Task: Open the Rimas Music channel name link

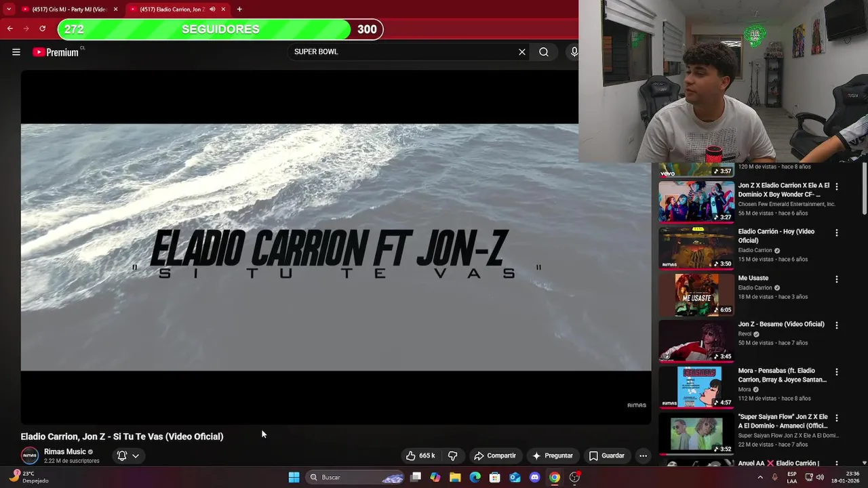Action: pyautogui.click(x=65, y=451)
